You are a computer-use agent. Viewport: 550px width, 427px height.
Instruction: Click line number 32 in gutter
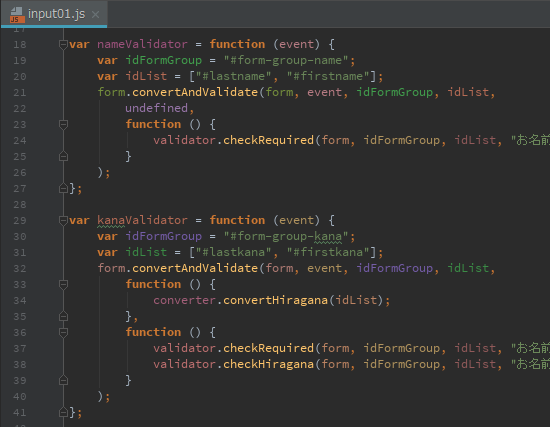click(20, 269)
